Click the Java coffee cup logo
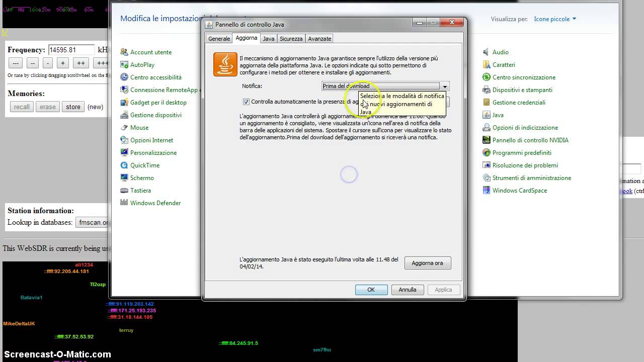Image resolution: width=644 pixels, height=362 pixels. [x=225, y=64]
